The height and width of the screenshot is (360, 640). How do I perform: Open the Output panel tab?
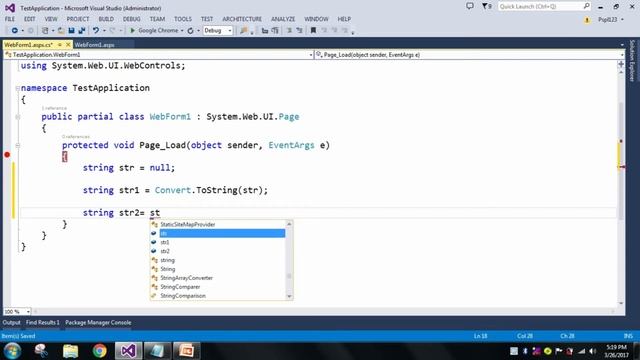[11, 322]
